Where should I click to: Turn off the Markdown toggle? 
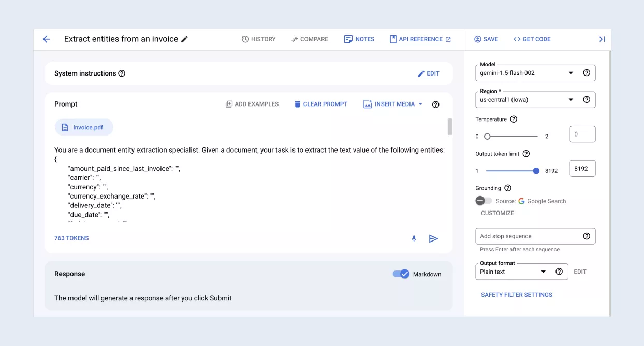tap(401, 274)
